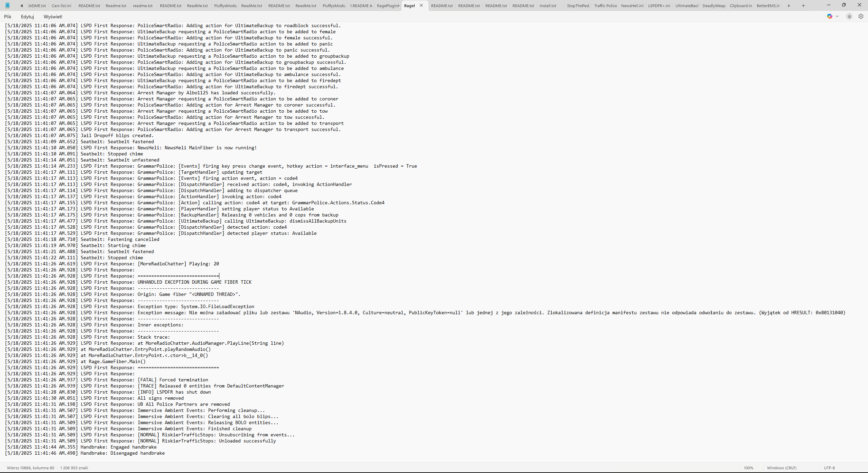Image resolution: width=868 pixels, height=473 pixels.
Task: Click line and column position indicator
Action: [31, 468]
